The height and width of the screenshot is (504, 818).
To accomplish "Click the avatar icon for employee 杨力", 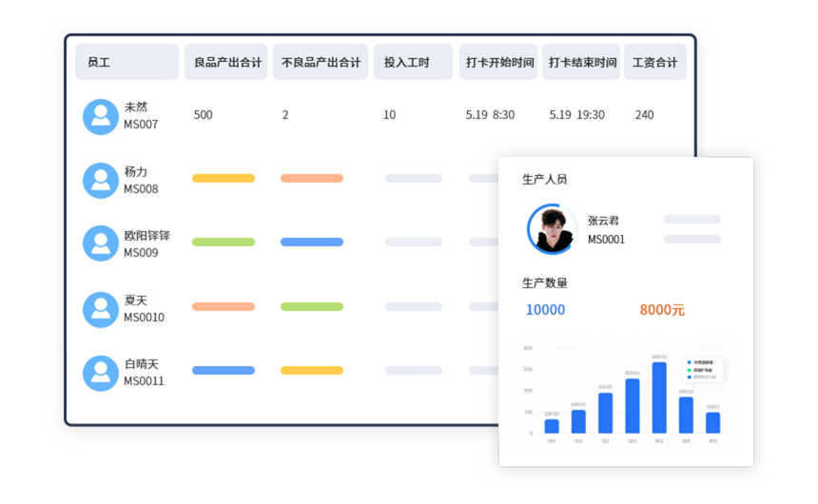I will [100, 181].
